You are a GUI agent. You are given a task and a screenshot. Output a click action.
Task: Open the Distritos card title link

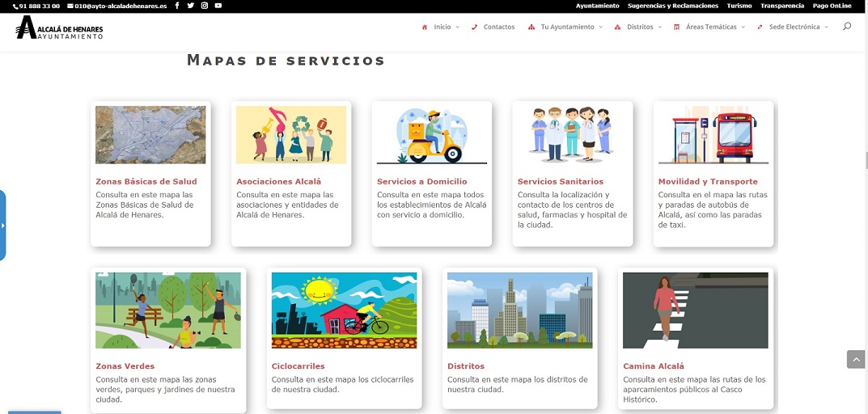[466, 366]
